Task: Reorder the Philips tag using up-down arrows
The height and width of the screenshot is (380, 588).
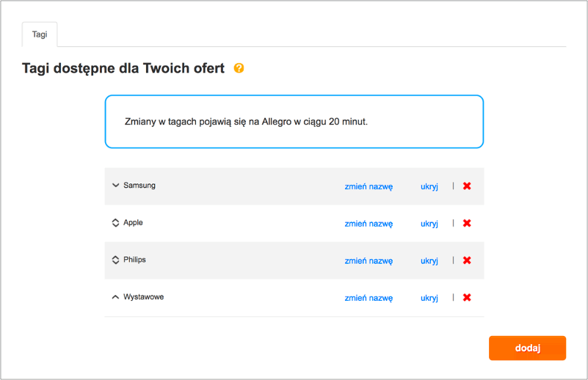Action: 115,260
